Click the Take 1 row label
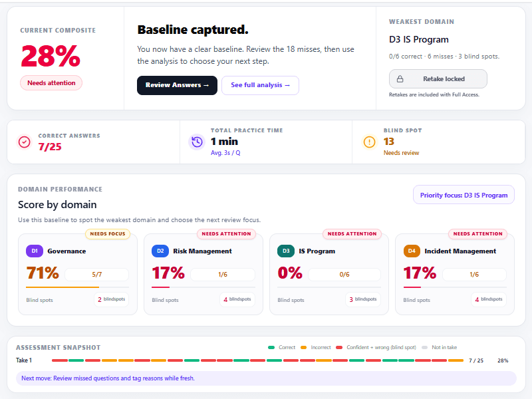Image resolution: width=532 pixels, height=399 pixels. [24, 360]
